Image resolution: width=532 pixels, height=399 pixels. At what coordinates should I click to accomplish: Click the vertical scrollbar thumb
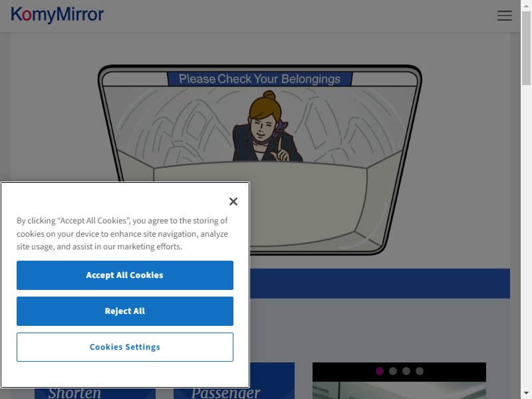(x=526, y=48)
